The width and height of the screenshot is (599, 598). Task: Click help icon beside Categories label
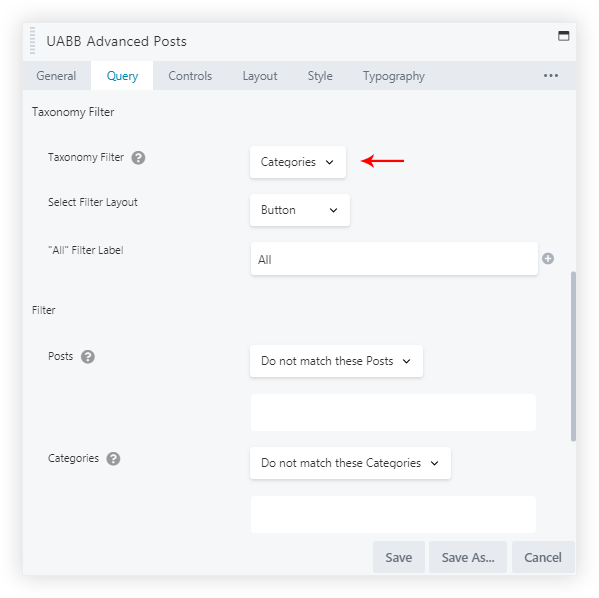click(x=113, y=459)
